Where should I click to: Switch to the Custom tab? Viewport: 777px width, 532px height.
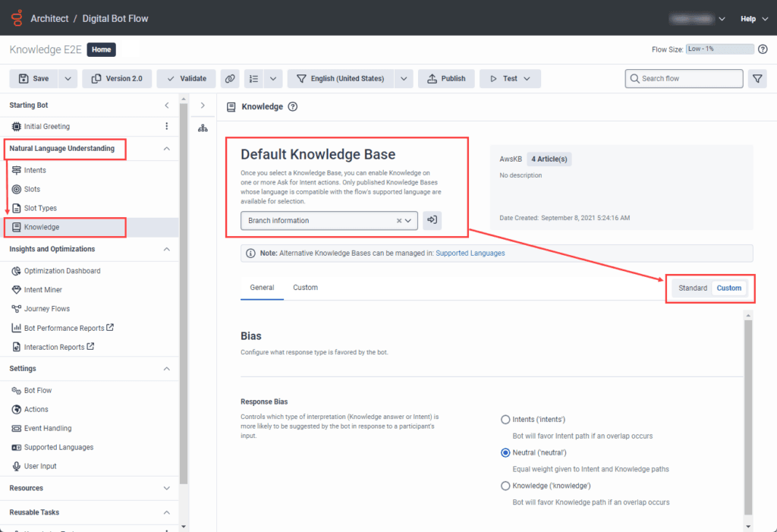point(305,288)
